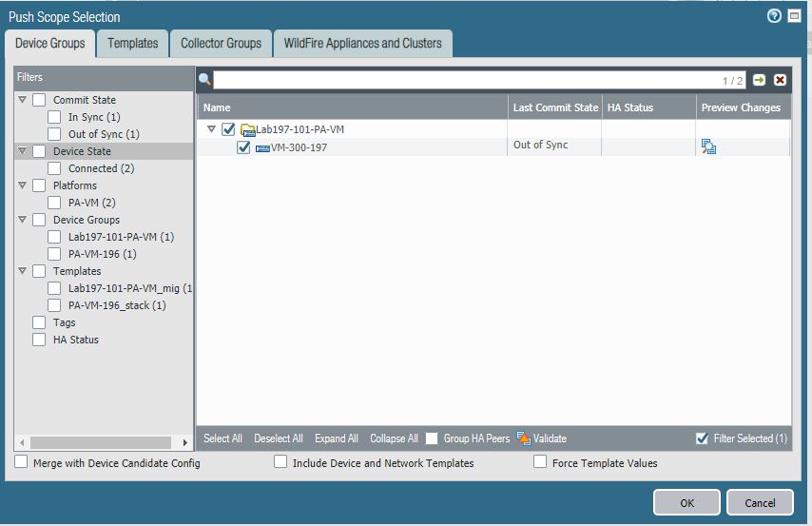Confirm with OK button
Screen dimensions: 812x526
(686, 502)
